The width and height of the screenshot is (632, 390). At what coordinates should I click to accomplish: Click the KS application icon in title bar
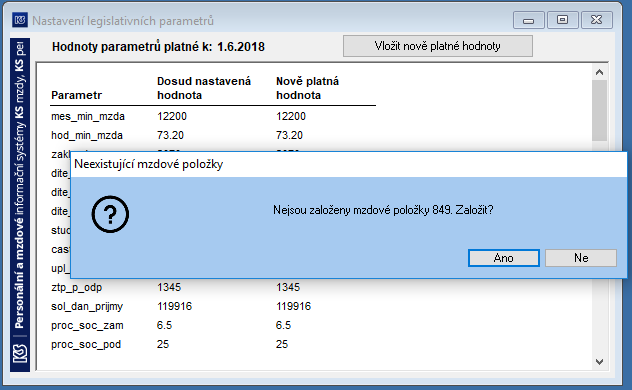tap(20, 20)
